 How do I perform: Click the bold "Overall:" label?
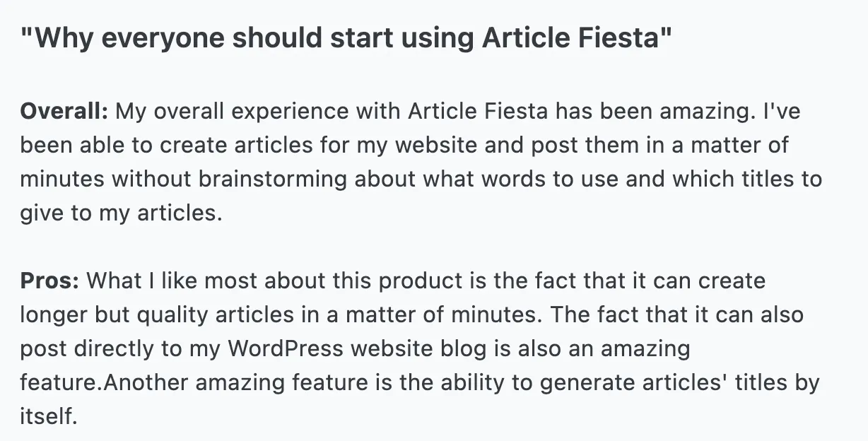click(64, 111)
